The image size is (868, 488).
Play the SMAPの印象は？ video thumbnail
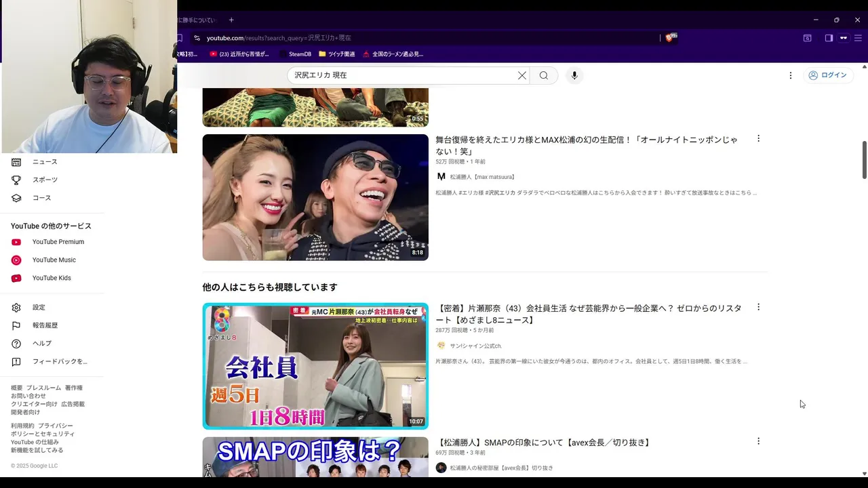click(315, 457)
